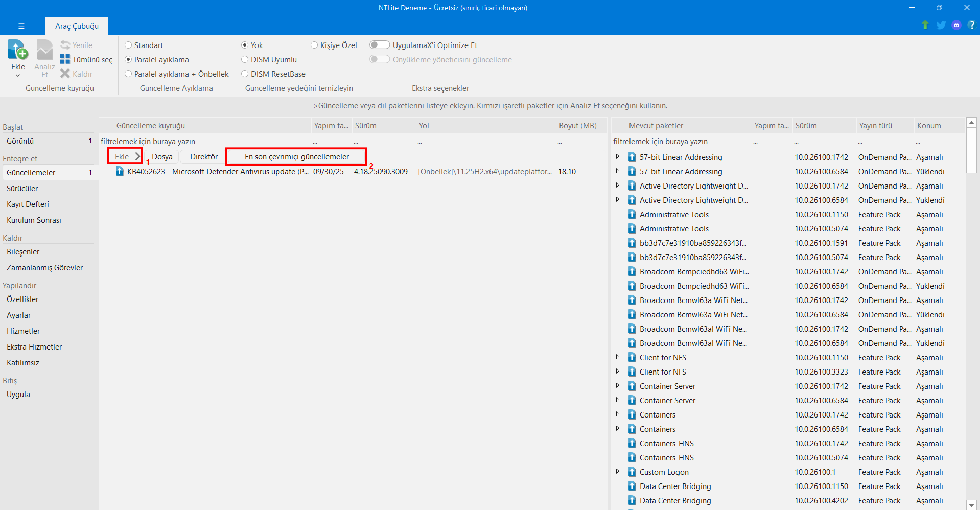Select the DISM ResetBase radio button
The height and width of the screenshot is (510, 980).
(x=245, y=74)
